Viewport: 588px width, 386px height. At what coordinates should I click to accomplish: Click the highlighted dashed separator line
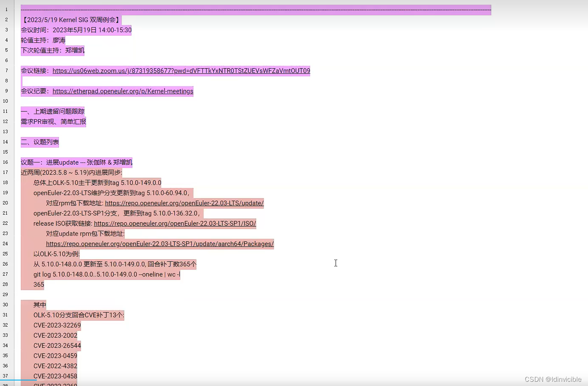click(255, 9)
